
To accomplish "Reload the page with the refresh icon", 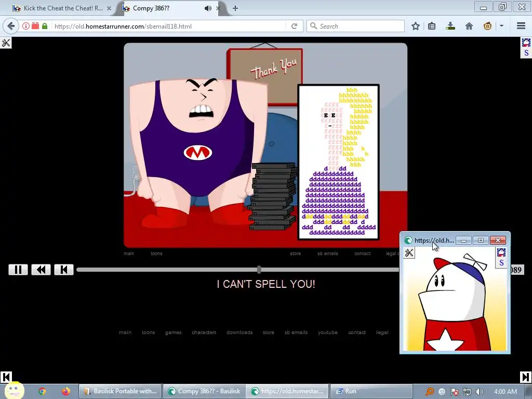I will tap(294, 26).
